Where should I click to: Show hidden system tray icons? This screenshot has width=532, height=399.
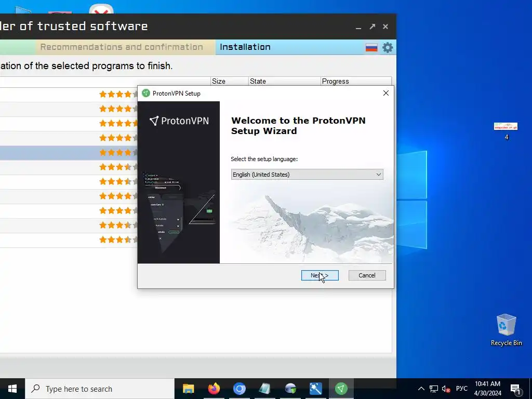(x=421, y=389)
